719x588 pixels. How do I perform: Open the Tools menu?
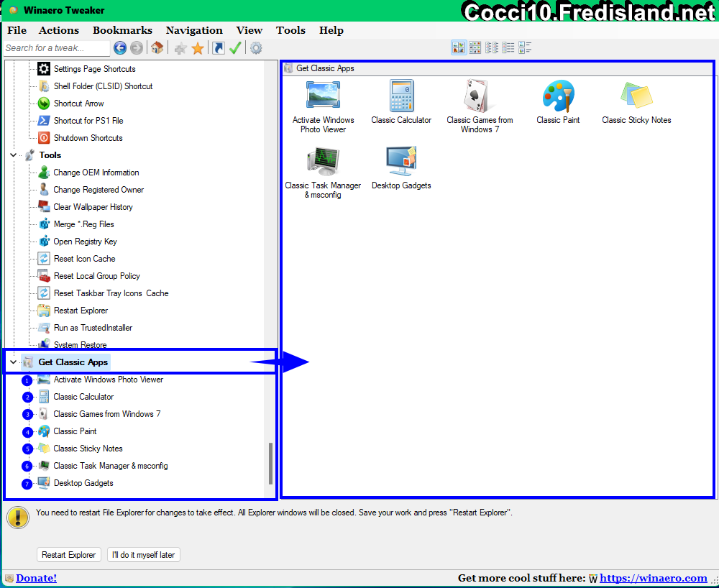pos(290,30)
